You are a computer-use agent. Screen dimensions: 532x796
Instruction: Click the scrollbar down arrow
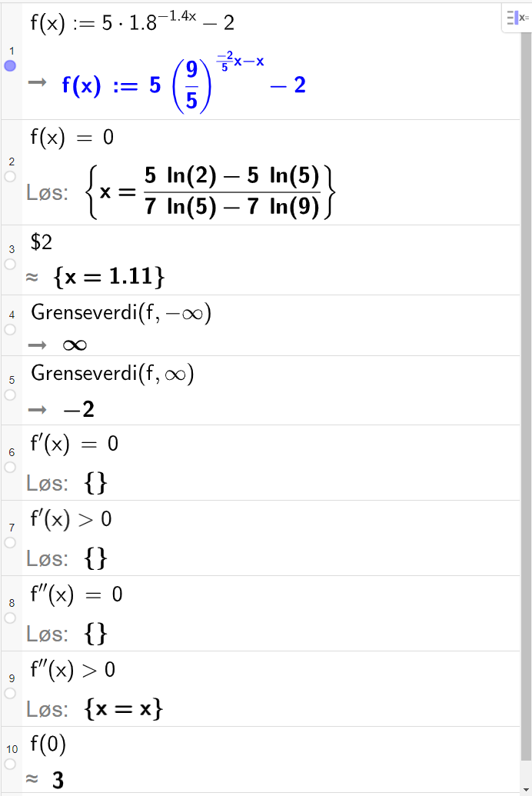click(527, 791)
